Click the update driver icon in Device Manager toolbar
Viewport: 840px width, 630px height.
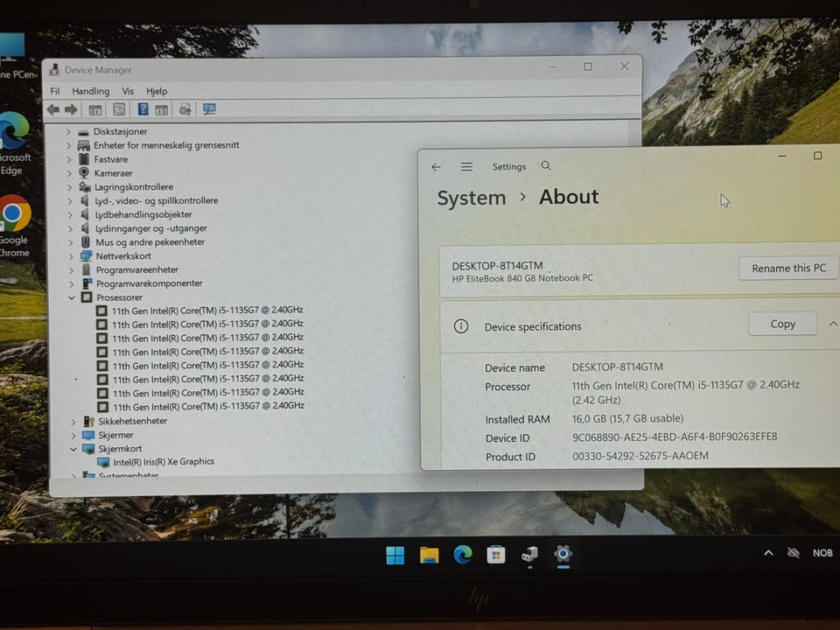pos(185,109)
